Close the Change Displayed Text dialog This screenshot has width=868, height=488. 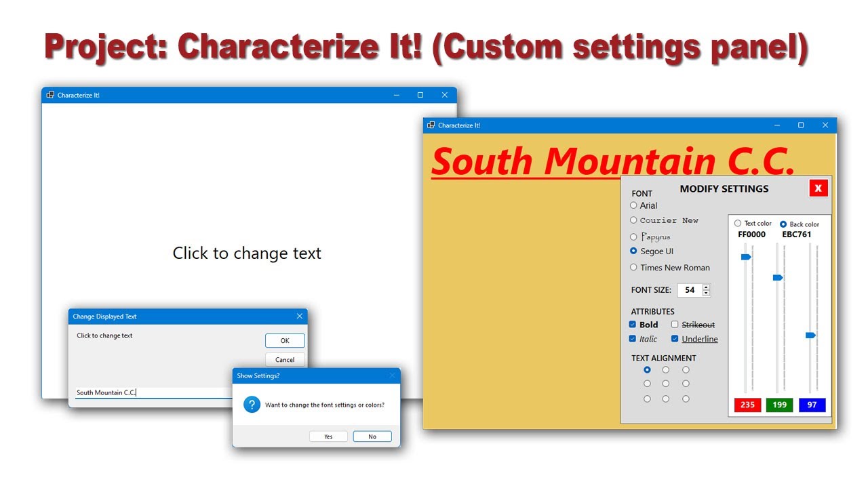click(300, 317)
